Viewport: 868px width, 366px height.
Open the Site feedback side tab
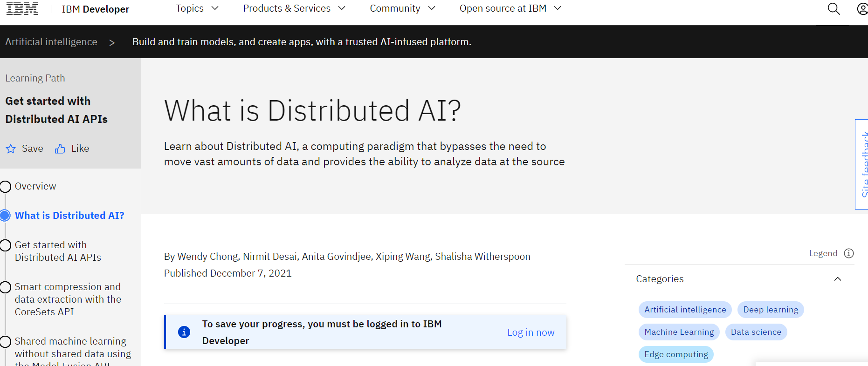pyautogui.click(x=862, y=164)
